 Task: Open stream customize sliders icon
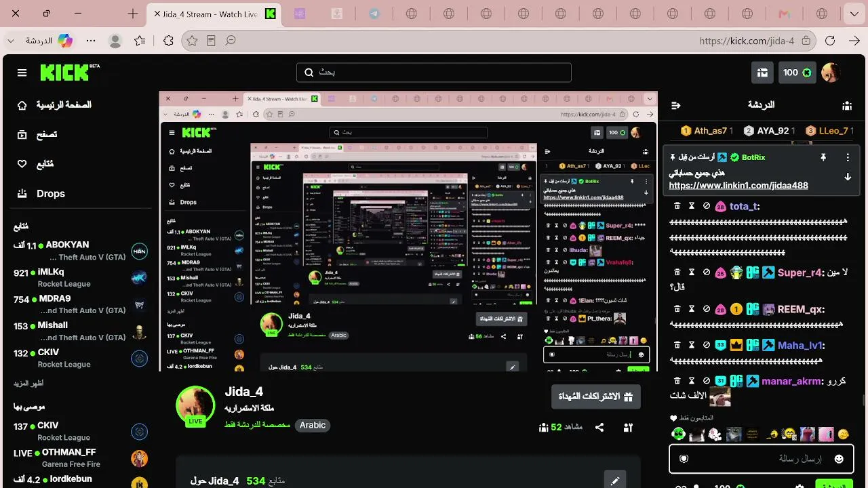(x=628, y=427)
